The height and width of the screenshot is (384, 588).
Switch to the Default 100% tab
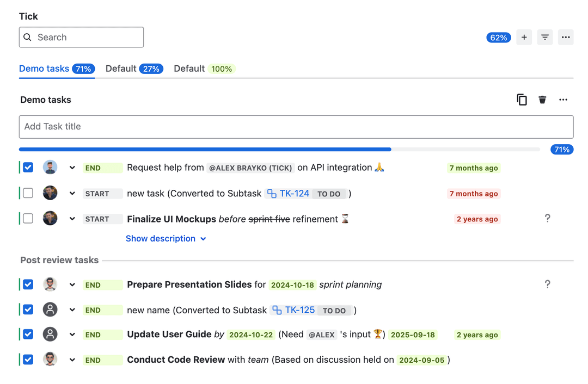204,69
